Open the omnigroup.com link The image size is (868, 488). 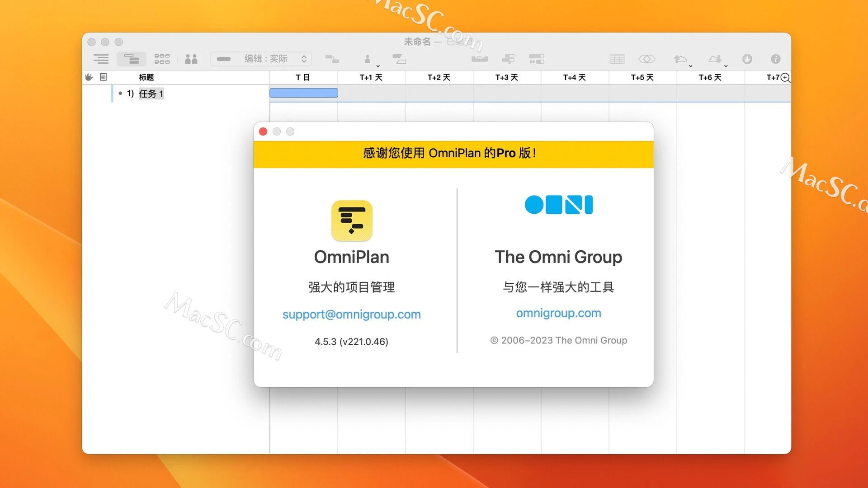[559, 313]
